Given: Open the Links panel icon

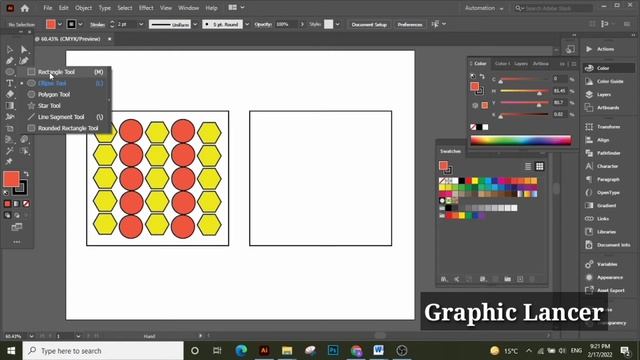Looking at the screenshot, I should click(589, 218).
